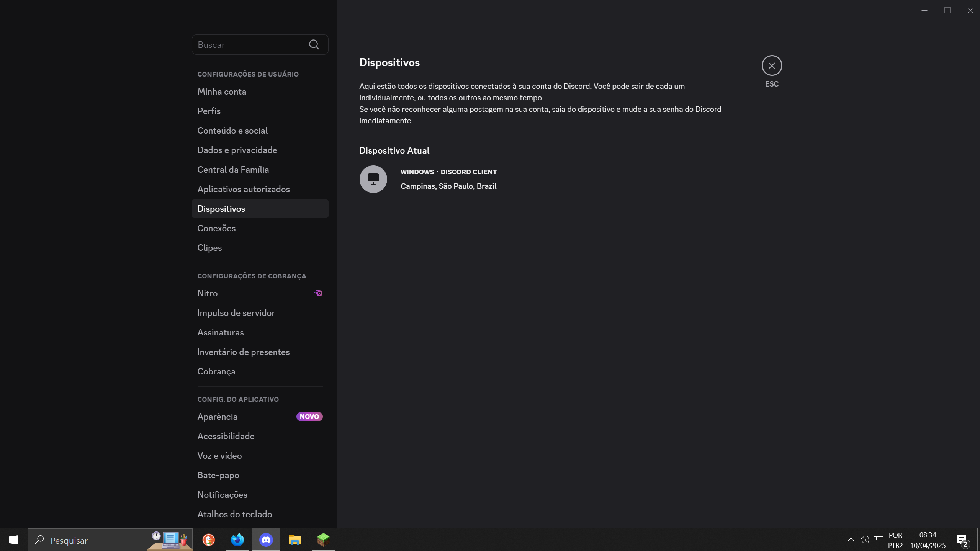Click the Campinas, São Paulo, Brazil location
This screenshot has width=980, height=551.
pyautogui.click(x=448, y=186)
